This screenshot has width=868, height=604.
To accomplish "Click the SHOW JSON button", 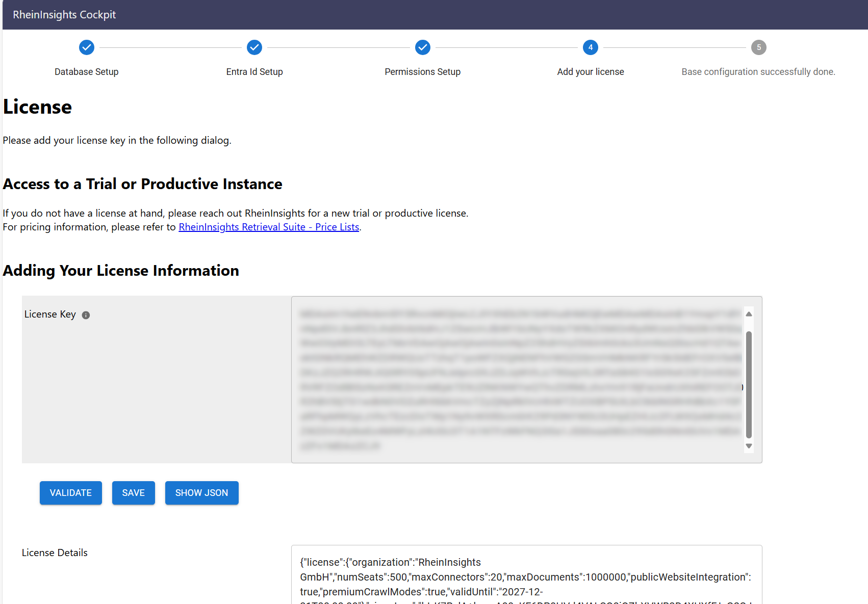I will pos(202,493).
